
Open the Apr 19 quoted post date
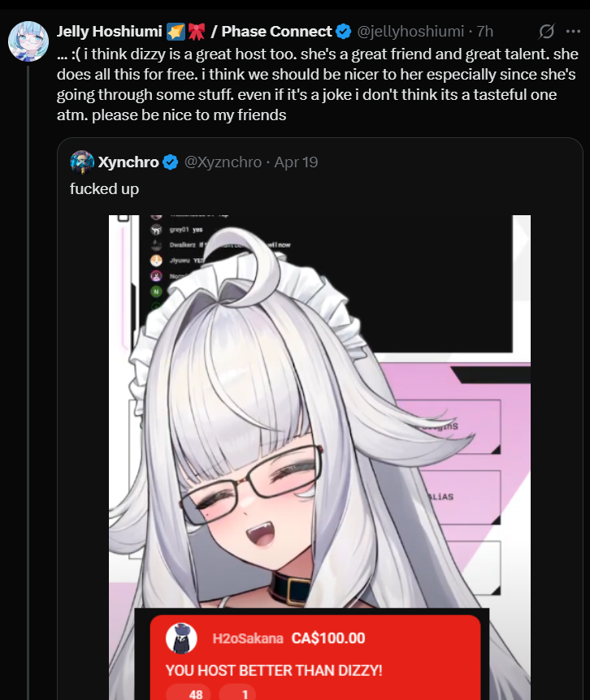click(x=296, y=162)
